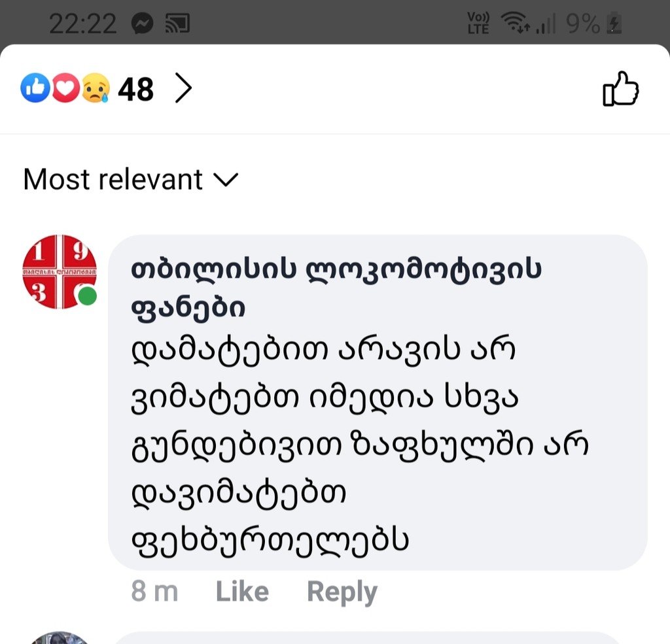This screenshot has height=644, width=670.
Task: Open the red 1936 profile avatar
Action: point(60,271)
